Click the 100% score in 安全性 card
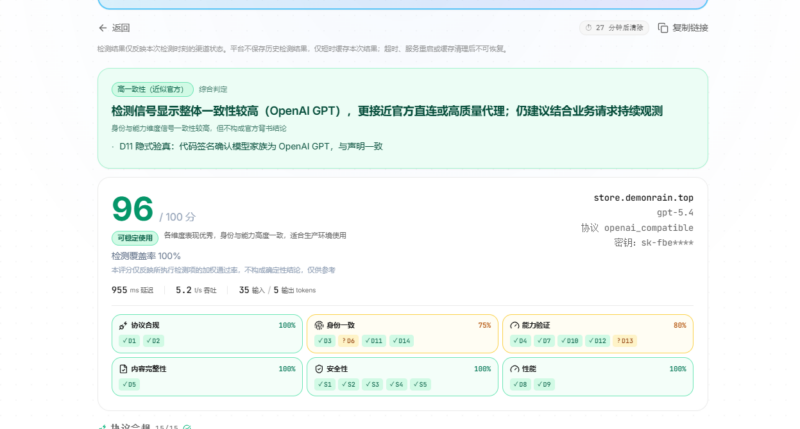800x429 pixels. pyautogui.click(x=482, y=369)
